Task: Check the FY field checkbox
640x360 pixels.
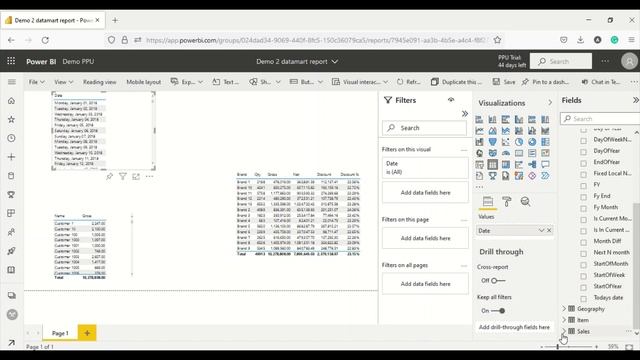Action: [584, 185]
